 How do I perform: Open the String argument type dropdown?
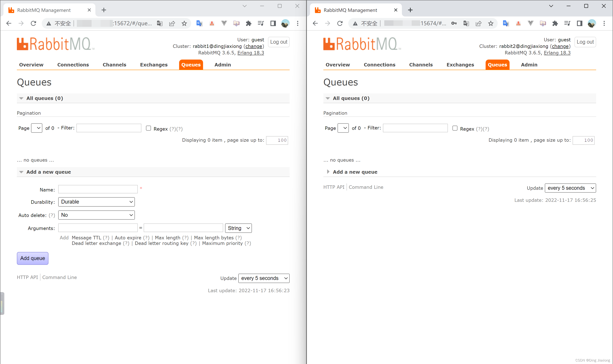[238, 228]
